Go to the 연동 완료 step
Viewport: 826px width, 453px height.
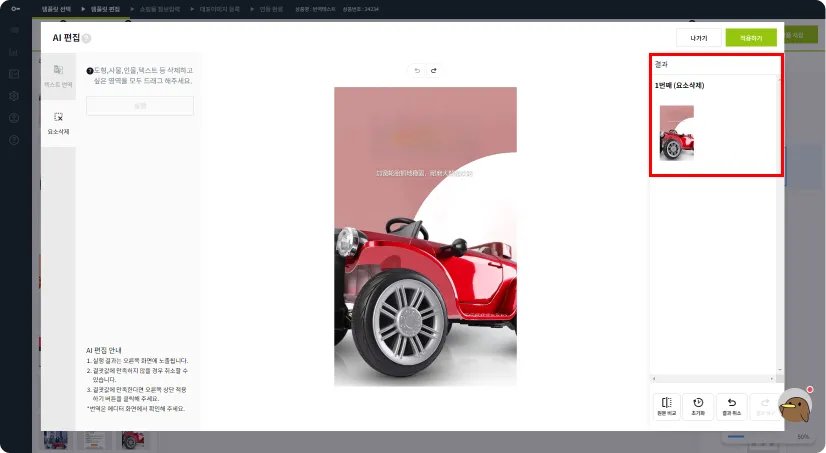(271, 9)
